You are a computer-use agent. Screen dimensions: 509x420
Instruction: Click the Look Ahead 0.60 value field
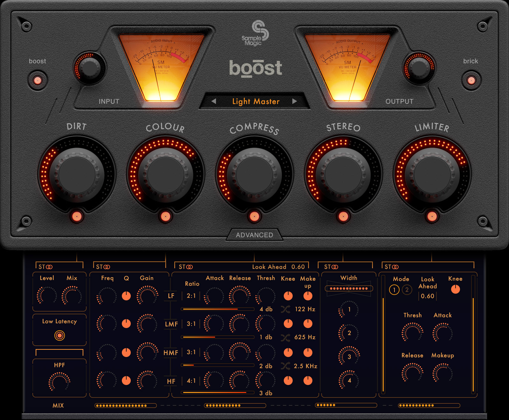[278, 267]
